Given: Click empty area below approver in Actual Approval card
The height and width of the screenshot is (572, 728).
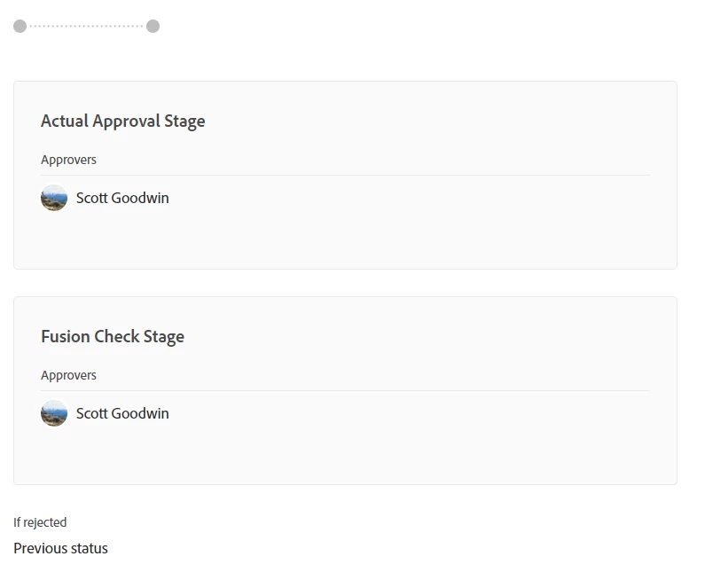Looking at the screenshot, I should click(x=345, y=239).
